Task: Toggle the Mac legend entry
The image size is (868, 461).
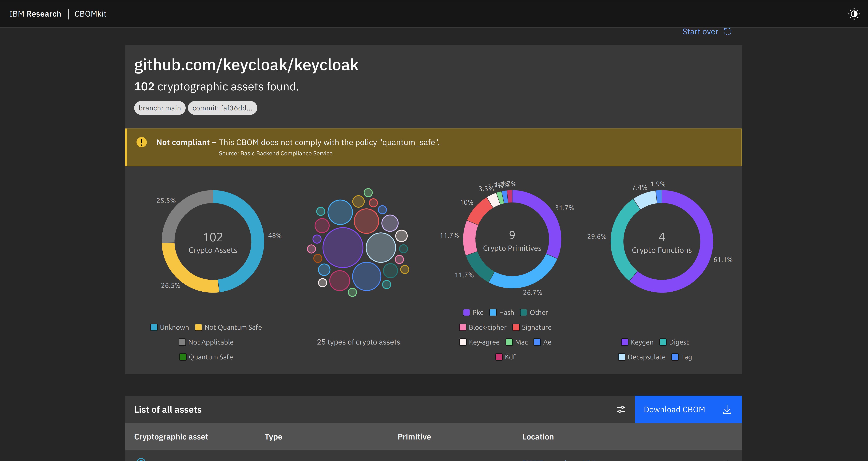Action: click(517, 342)
